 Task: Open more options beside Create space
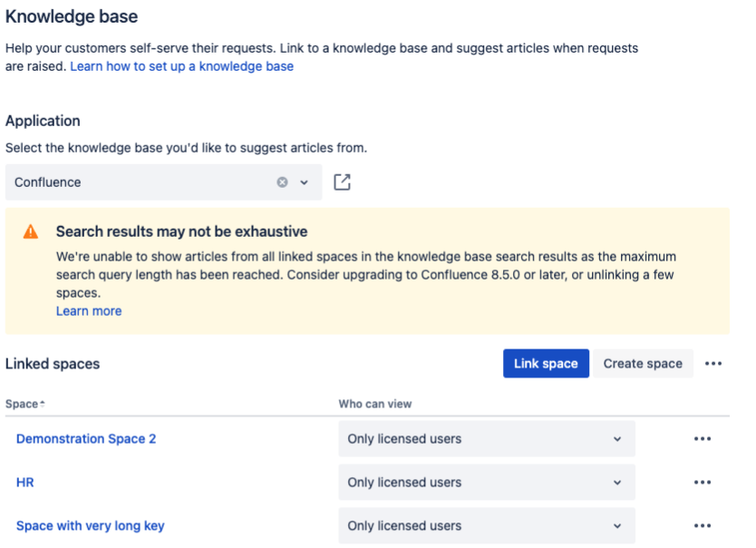(713, 364)
